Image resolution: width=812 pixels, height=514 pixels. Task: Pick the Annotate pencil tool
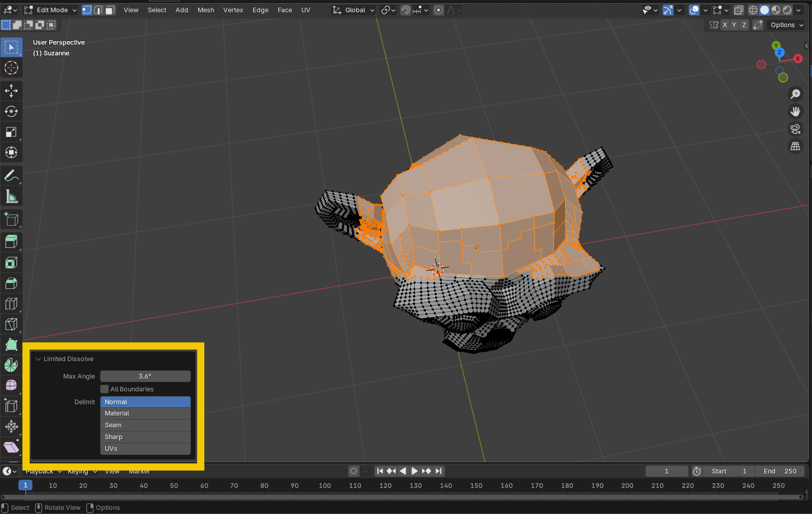coord(11,175)
